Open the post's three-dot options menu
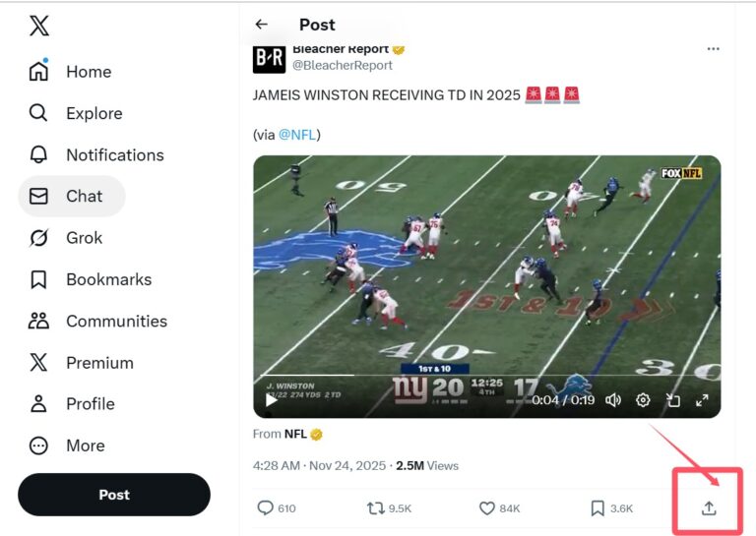The height and width of the screenshot is (536, 756). [713, 48]
